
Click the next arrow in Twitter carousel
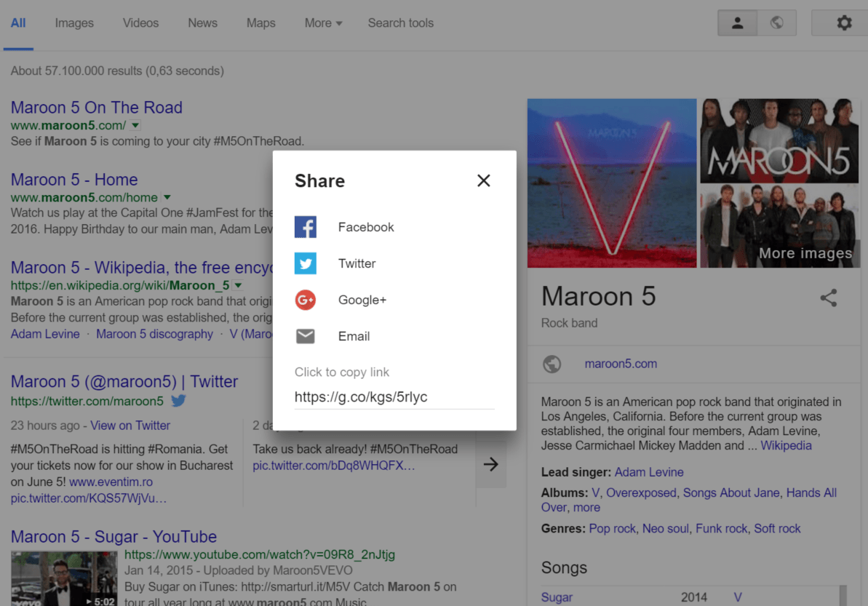[491, 464]
